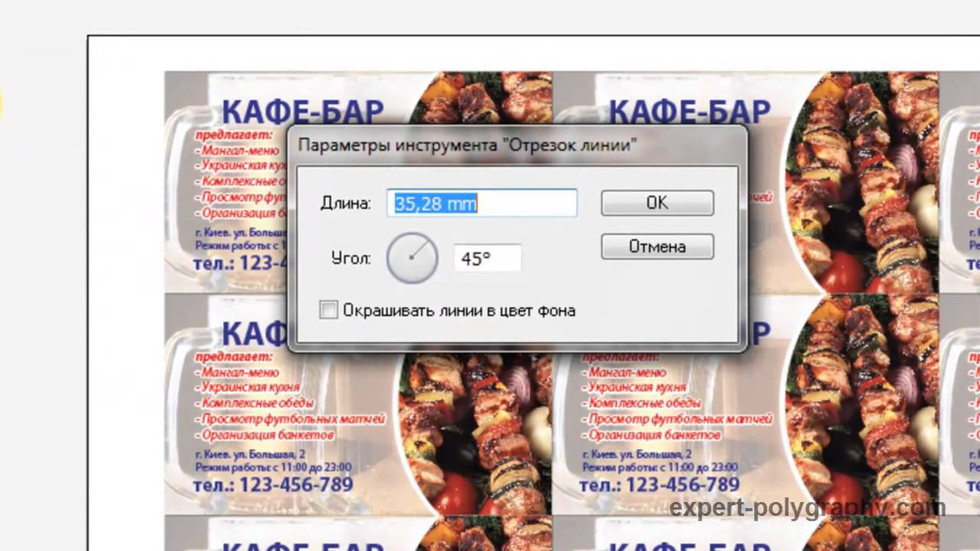Image resolution: width=980 pixels, height=551 pixels.
Task: Click the Длина: label text
Action: (x=345, y=204)
